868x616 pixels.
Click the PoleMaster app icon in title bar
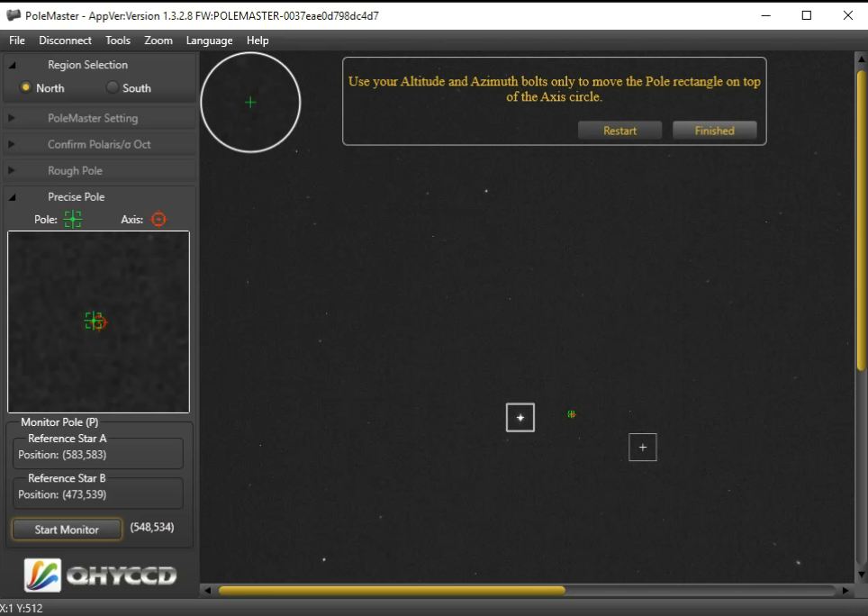[14, 15]
